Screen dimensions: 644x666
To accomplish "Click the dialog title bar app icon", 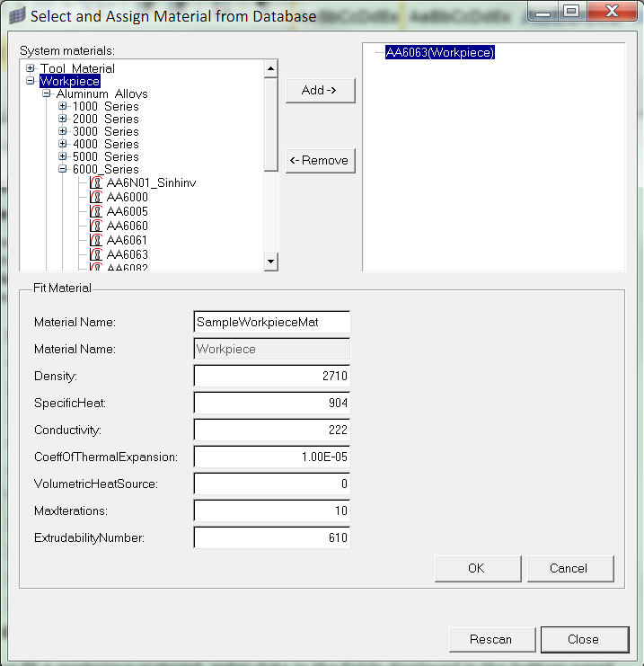I will 16,15.
